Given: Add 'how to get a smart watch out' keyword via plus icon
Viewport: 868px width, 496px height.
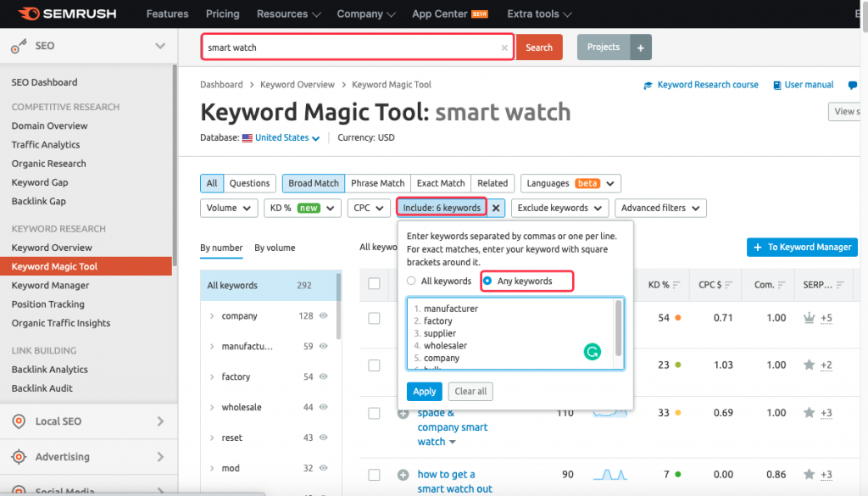Looking at the screenshot, I should (403, 475).
